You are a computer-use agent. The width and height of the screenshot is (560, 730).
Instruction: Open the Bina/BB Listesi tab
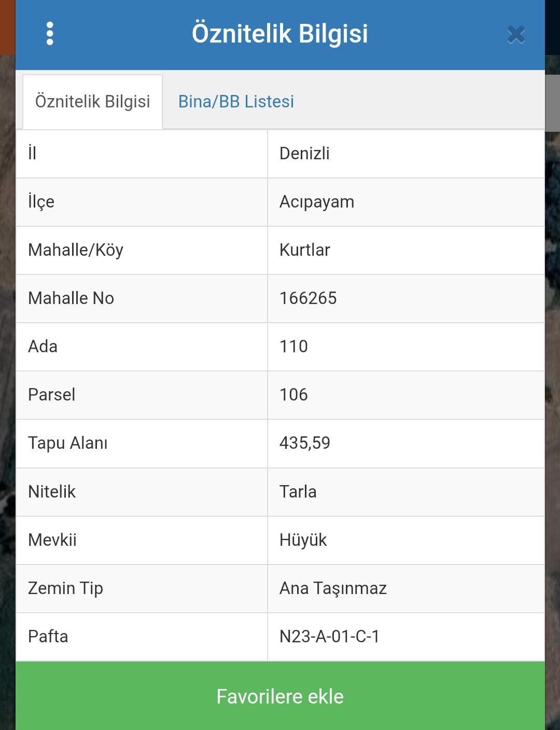point(236,102)
